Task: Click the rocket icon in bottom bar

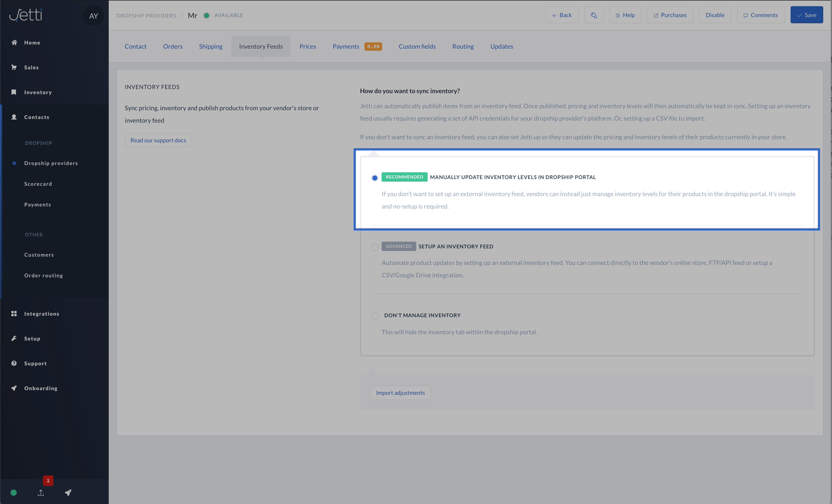Action: pyautogui.click(x=68, y=493)
